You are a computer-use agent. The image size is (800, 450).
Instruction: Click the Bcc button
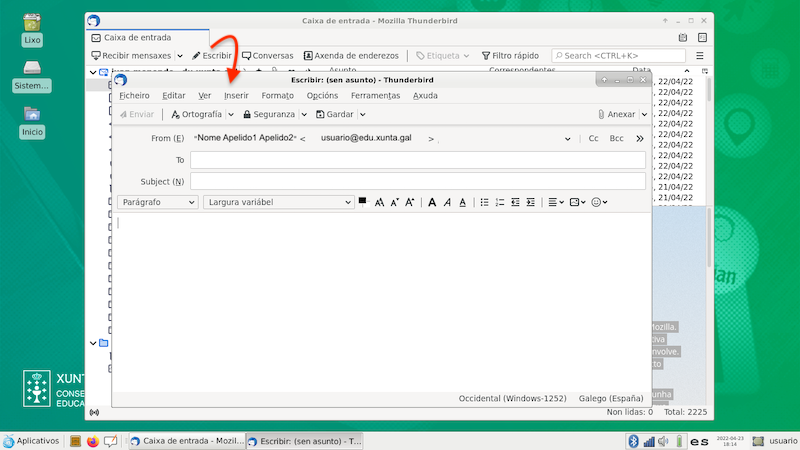[x=617, y=139]
